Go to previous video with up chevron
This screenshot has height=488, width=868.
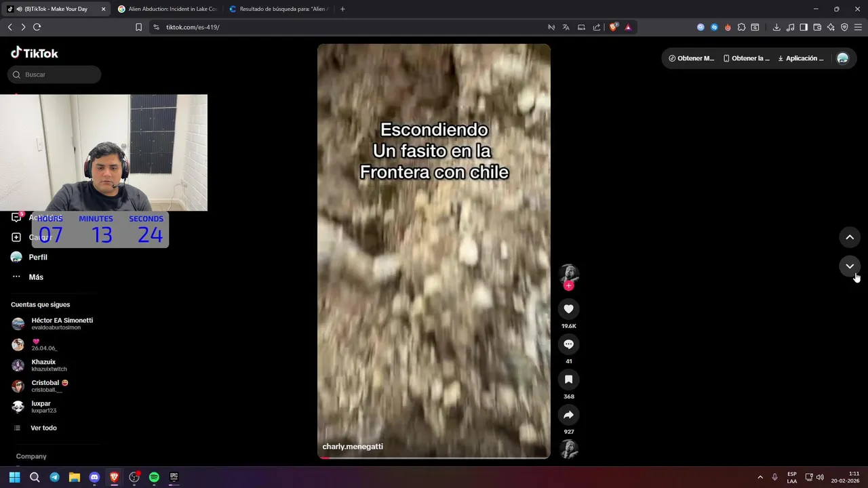850,237
